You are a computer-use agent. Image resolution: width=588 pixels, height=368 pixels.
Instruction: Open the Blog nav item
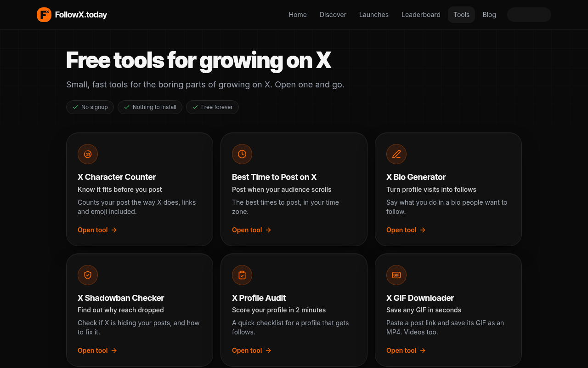(x=489, y=15)
